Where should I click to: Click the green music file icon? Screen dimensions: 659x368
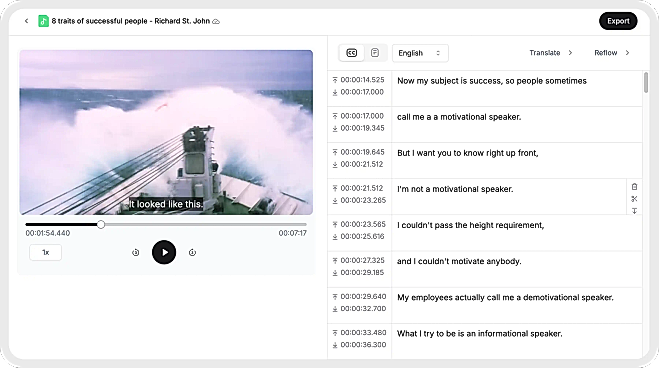click(43, 21)
